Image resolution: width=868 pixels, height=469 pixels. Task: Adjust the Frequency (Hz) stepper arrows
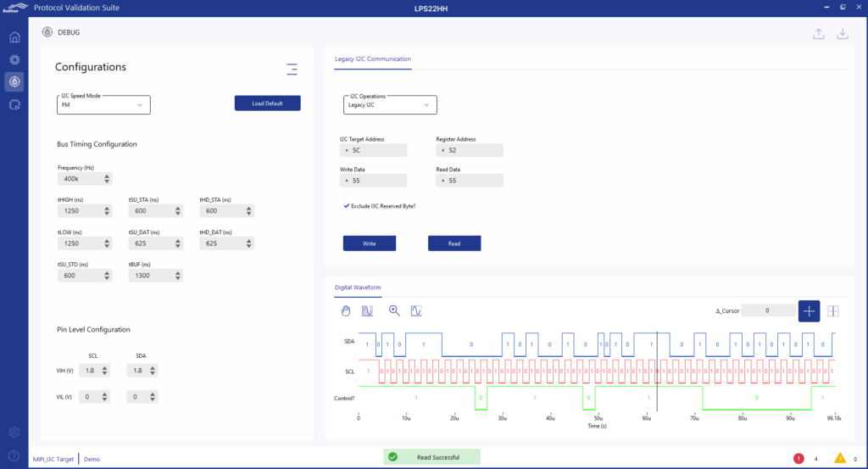107,179
